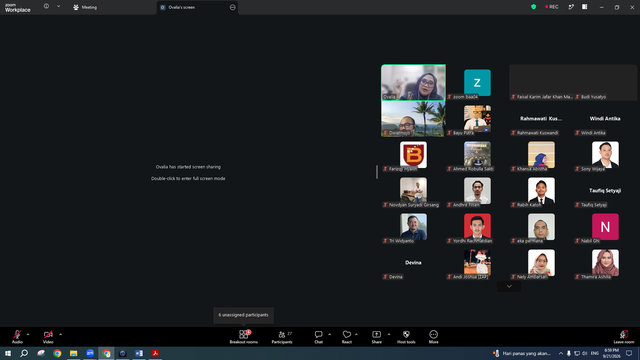This screenshot has width=640, height=360.
Task: Click the green encryption shield icon
Action: point(533,7)
